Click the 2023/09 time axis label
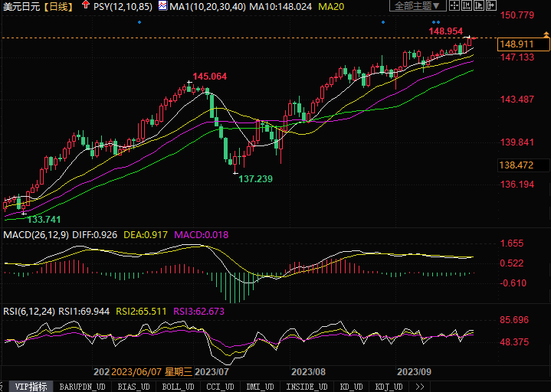Image resolution: width=551 pixels, height=392 pixels. click(414, 371)
